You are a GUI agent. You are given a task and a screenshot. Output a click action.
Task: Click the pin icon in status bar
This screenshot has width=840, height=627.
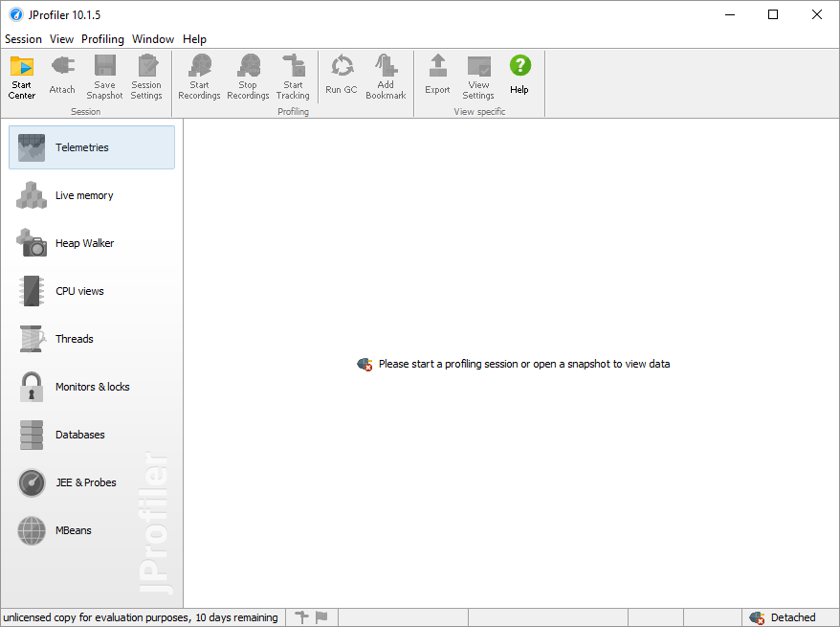tap(302, 617)
